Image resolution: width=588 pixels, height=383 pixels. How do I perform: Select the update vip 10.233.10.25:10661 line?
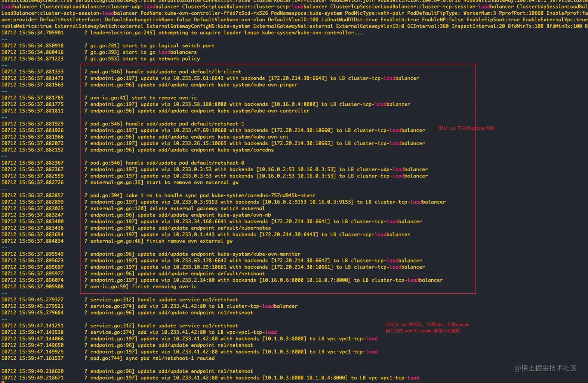coord(213,267)
